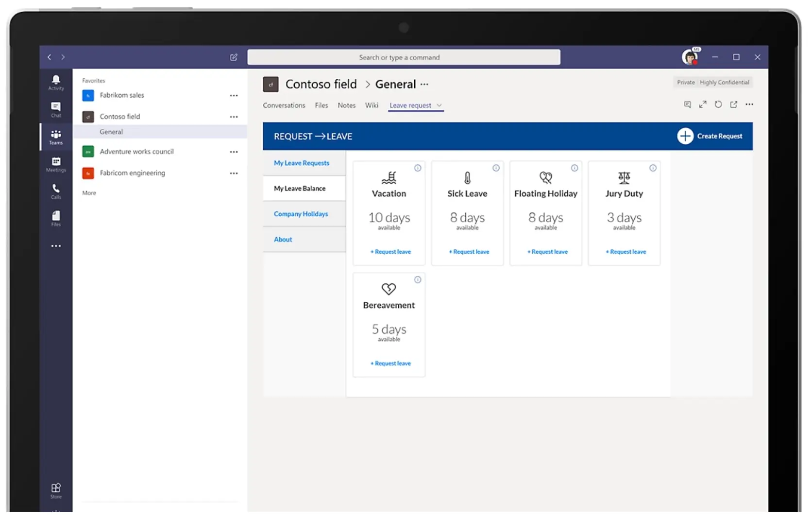Open General channel ellipsis options
The width and height of the screenshot is (812, 521).
tap(424, 84)
